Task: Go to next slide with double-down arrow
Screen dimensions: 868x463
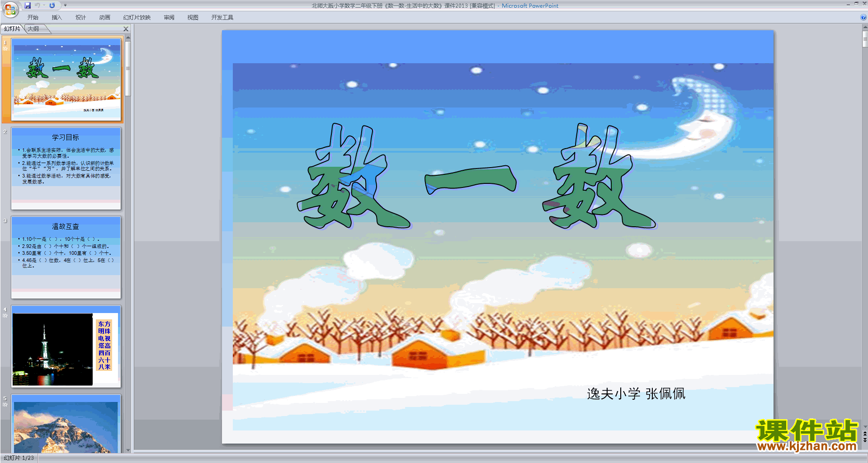Action: (x=865, y=440)
